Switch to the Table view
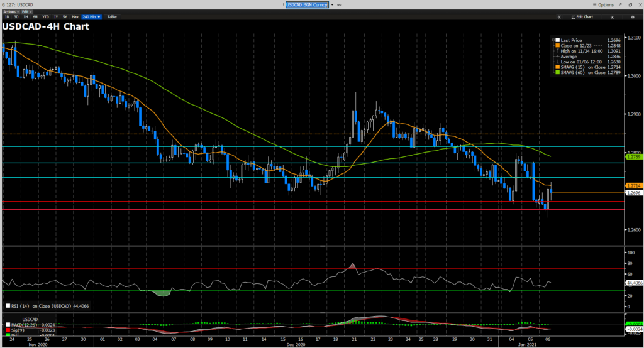The image size is (644, 348). (x=112, y=17)
